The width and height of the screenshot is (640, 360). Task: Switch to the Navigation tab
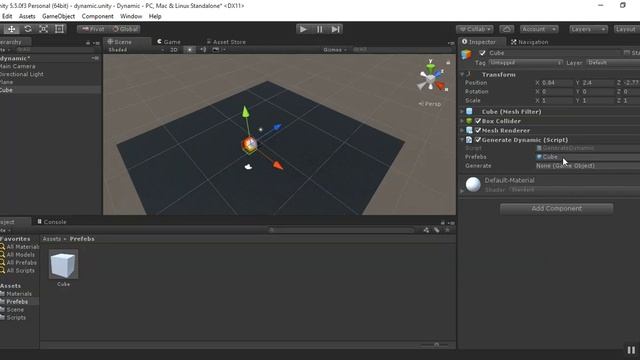pyautogui.click(x=529, y=42)
